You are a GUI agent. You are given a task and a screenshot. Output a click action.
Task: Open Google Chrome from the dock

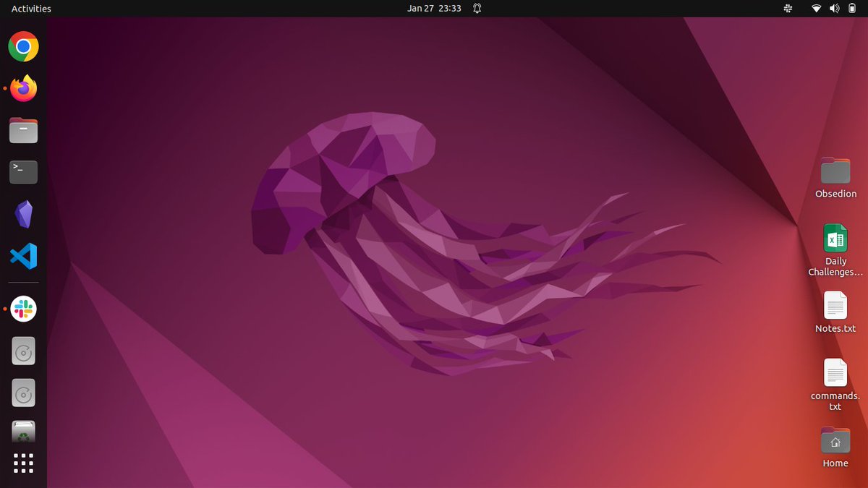[23, 46]
